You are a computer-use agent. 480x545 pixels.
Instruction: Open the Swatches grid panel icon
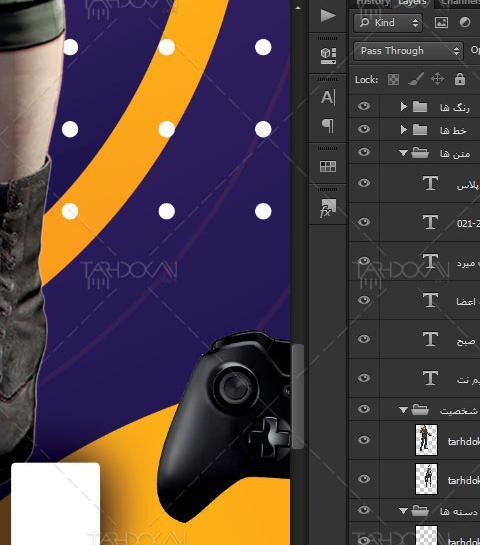click(328, 166)
